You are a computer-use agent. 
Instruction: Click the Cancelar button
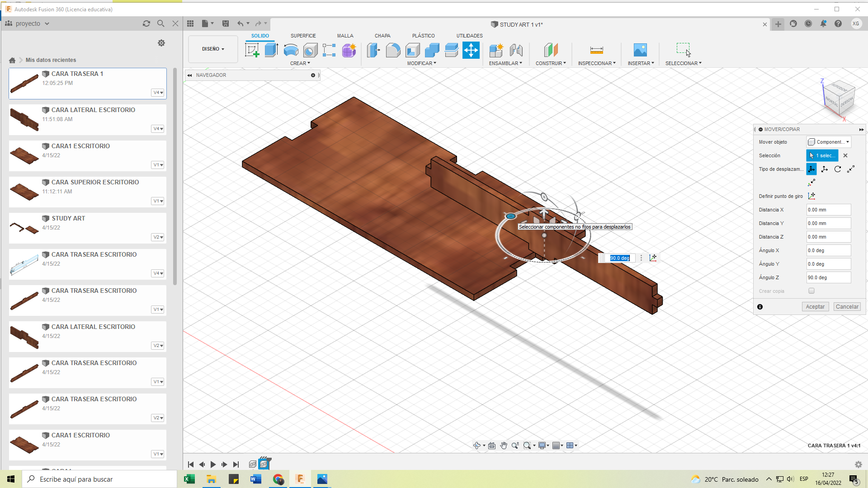847,307
